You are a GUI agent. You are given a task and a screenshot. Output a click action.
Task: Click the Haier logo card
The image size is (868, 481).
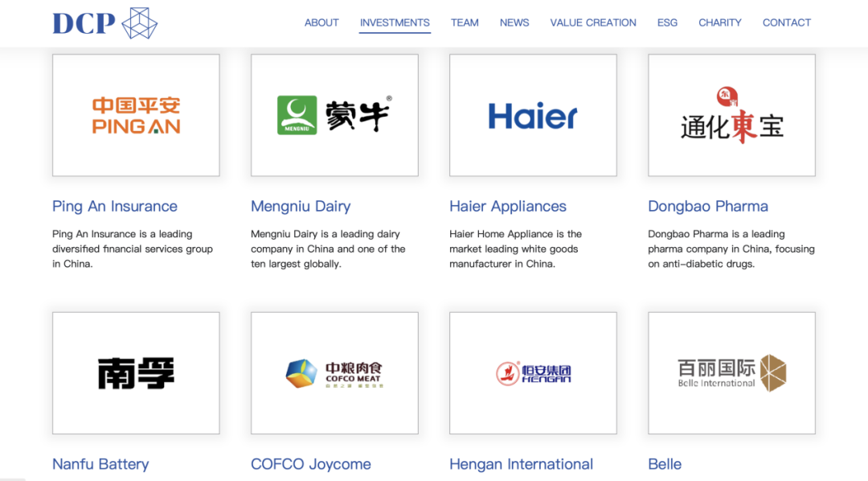(533, 115)
